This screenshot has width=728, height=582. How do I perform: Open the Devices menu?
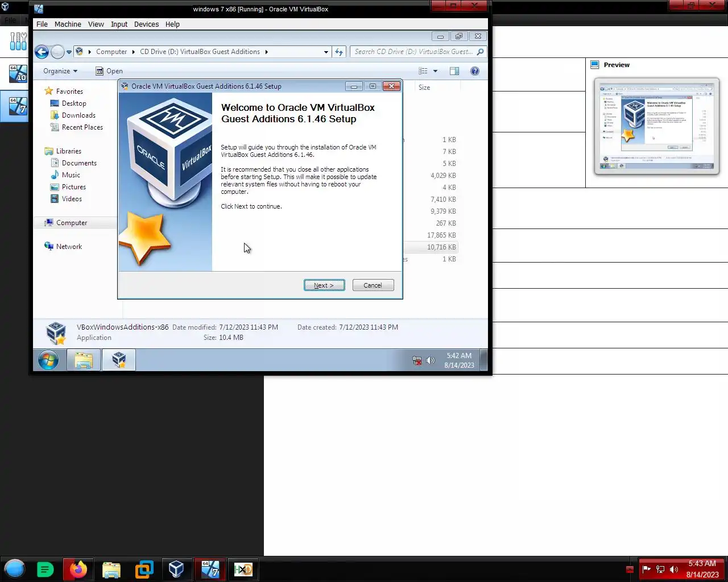[146, 24]
